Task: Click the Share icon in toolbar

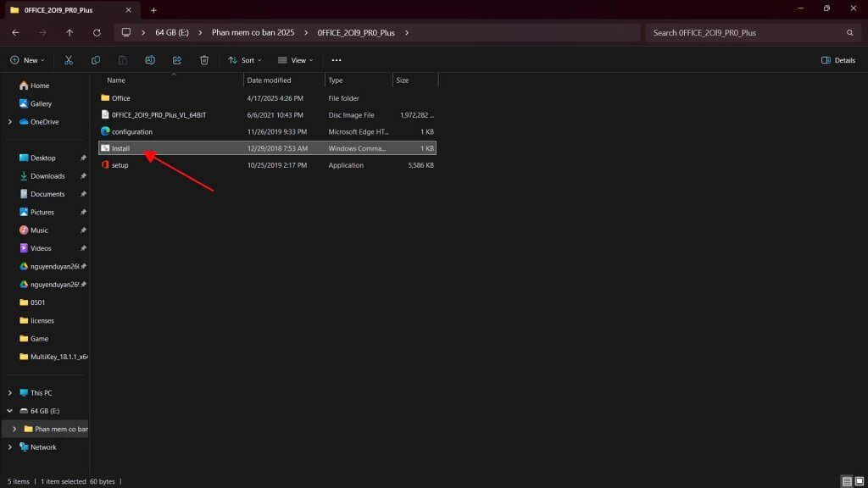Action: [x=177, y=60]
